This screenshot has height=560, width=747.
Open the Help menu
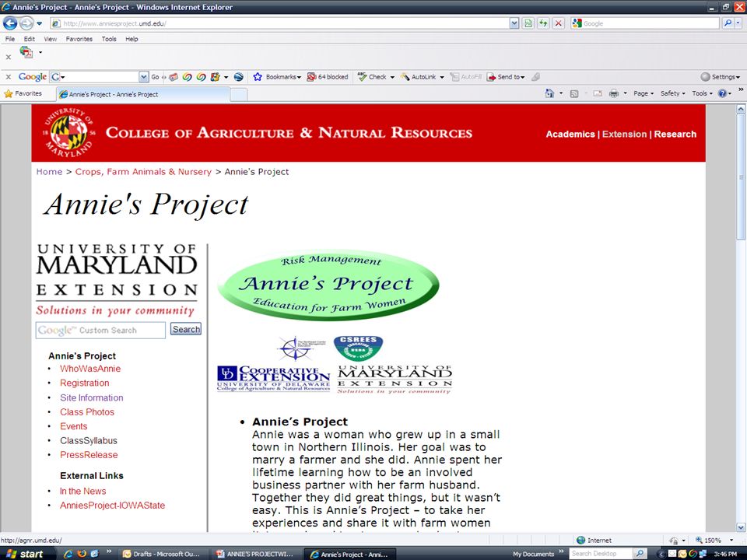(132, 39)
